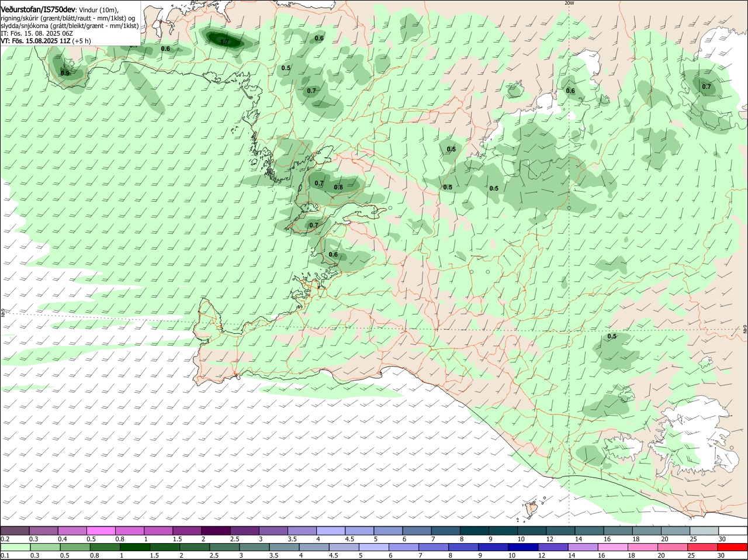Select the bottom-row legend swatch between 0.5 and 0.8

coord(75,547)
